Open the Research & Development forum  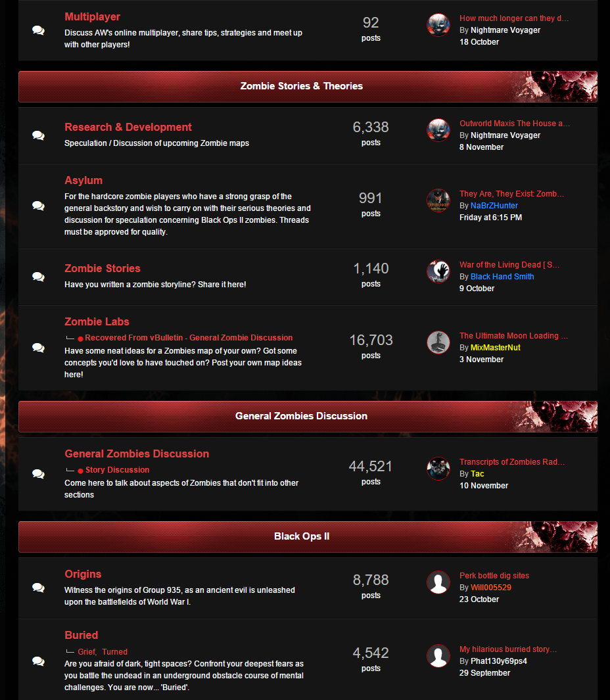coord(128,128)
